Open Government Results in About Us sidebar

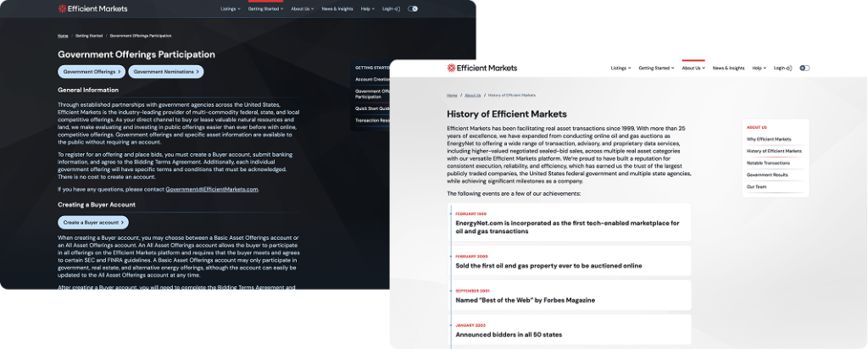[x=767, y=174]
